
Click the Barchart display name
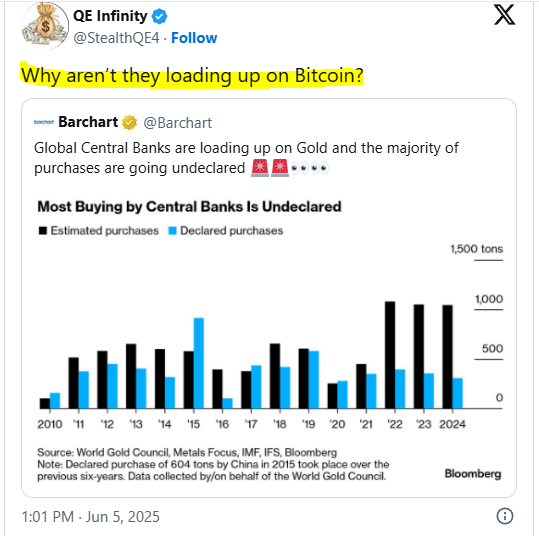88,122
